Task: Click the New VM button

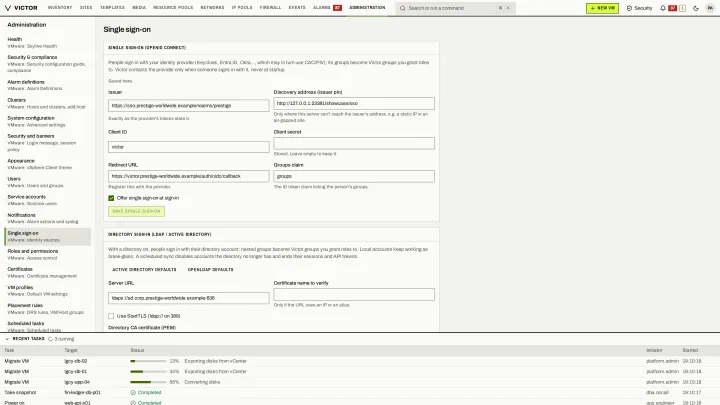Action: (602, 8)
